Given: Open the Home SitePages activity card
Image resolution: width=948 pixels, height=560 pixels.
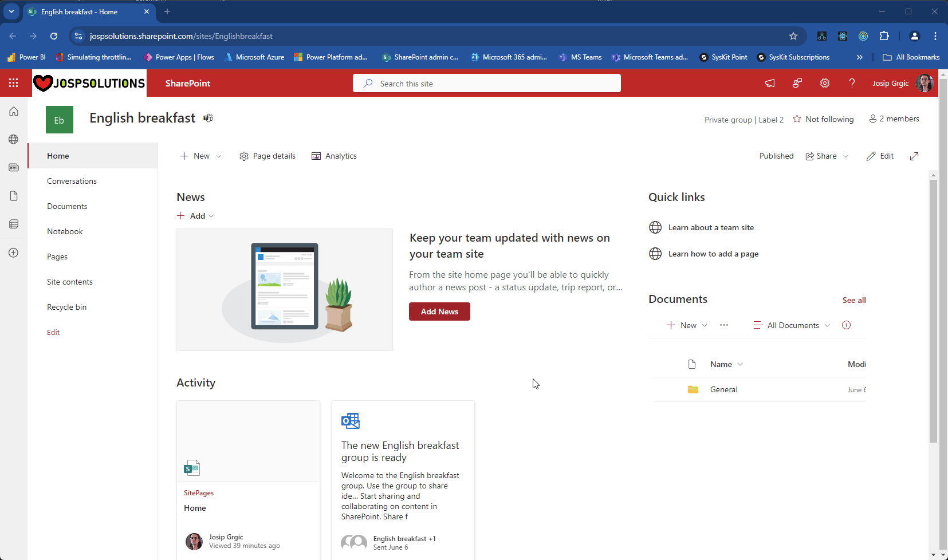Looking at the screenshot, I should tap(248, 480).
